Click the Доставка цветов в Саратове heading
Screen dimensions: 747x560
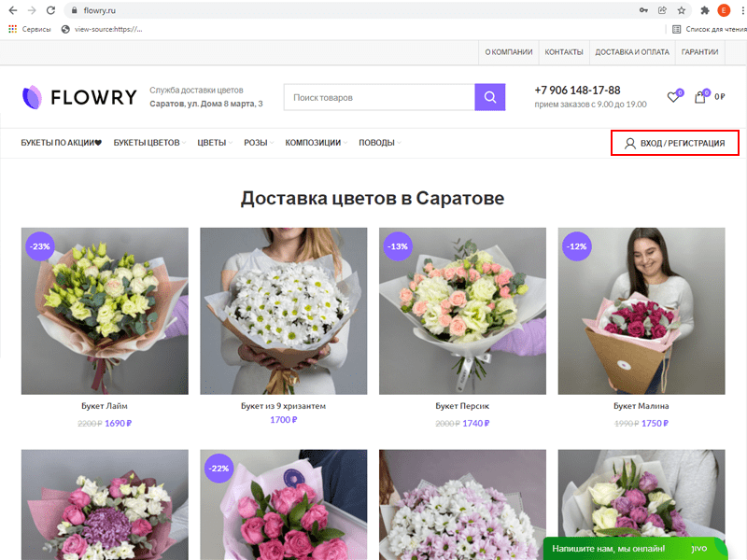[373, 198]
